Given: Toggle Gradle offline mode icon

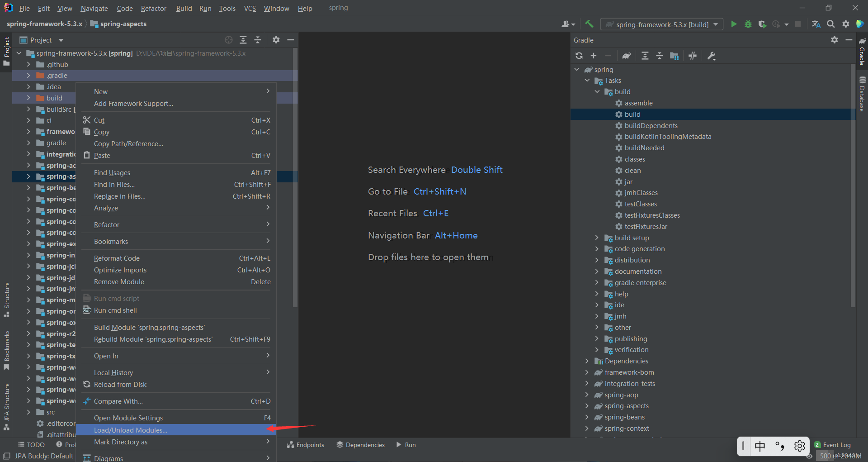Looking at the screenshot, I should 693,56.
